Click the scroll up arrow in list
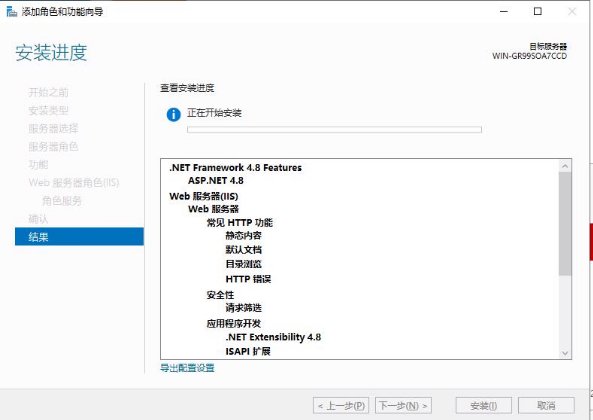This screenshot has height=420, width=593. point(565,166)
